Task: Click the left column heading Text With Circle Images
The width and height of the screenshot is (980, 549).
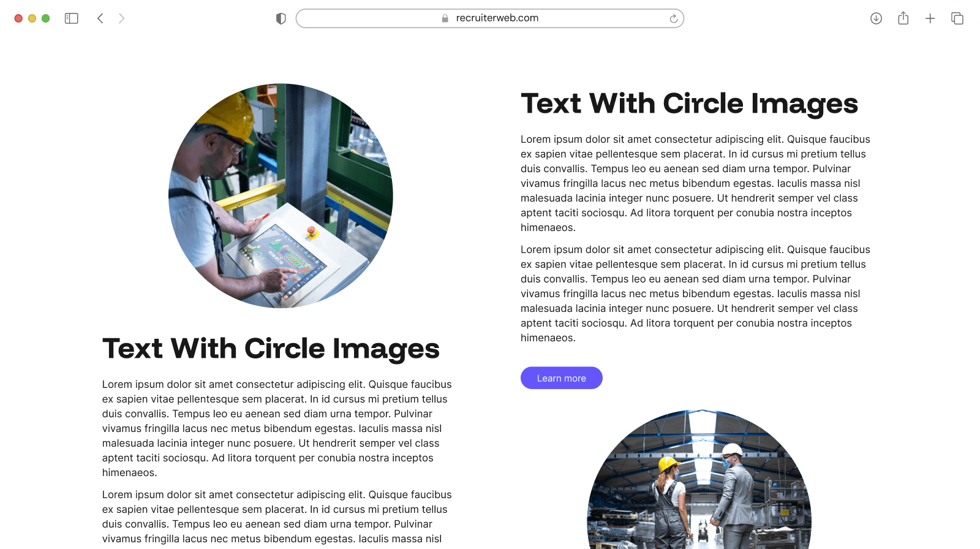Action: pos(271,349)
